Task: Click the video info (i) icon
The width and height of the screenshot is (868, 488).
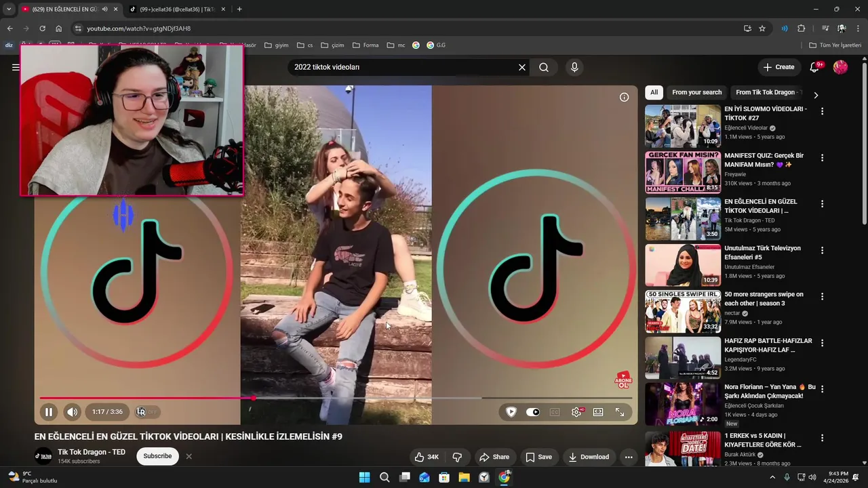Action: [624, 97]
